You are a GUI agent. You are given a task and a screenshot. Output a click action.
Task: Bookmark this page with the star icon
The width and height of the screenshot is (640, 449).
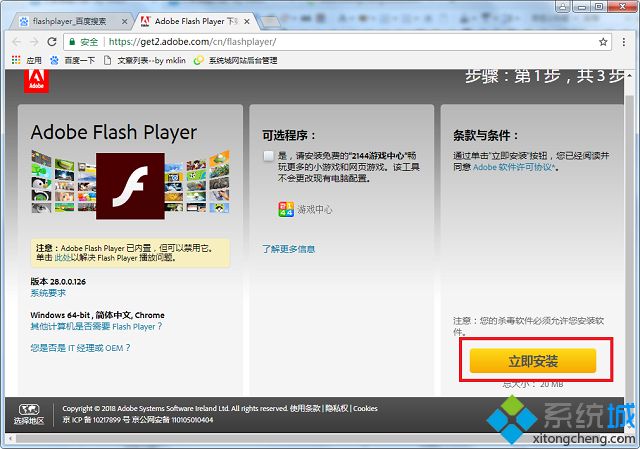[603, 42]
